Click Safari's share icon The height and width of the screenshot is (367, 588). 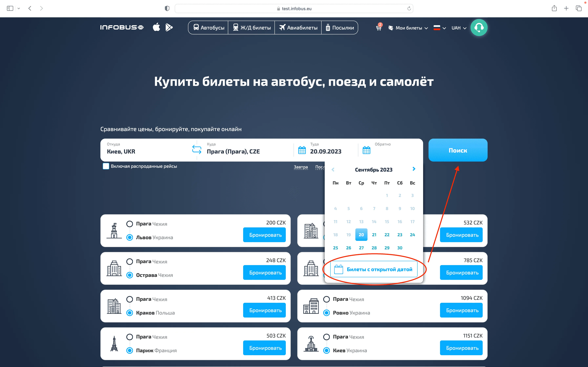click(x=554, y=9)
